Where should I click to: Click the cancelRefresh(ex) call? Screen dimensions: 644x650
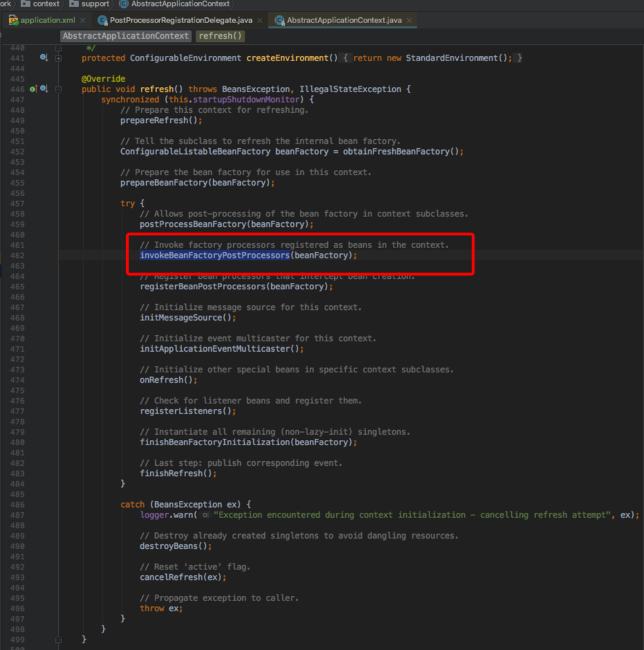click(183, 577)
